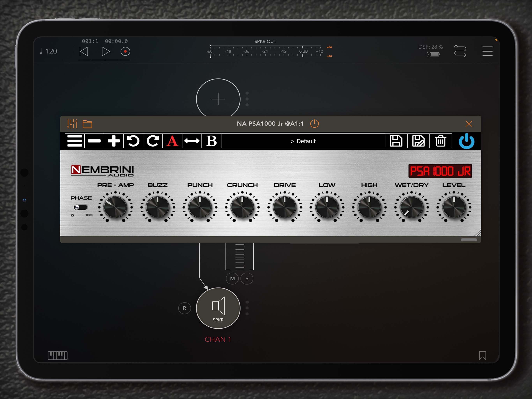Open three-dot options beside add node
Screen dimensions: 532x399
pos(247,99)
